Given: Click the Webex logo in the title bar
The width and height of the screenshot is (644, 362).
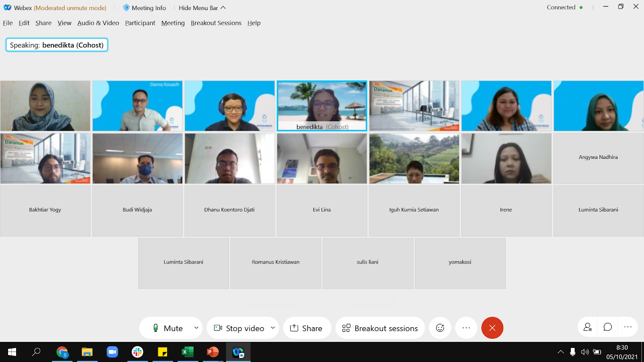Looking at the screenshot, I should point(8,8).
